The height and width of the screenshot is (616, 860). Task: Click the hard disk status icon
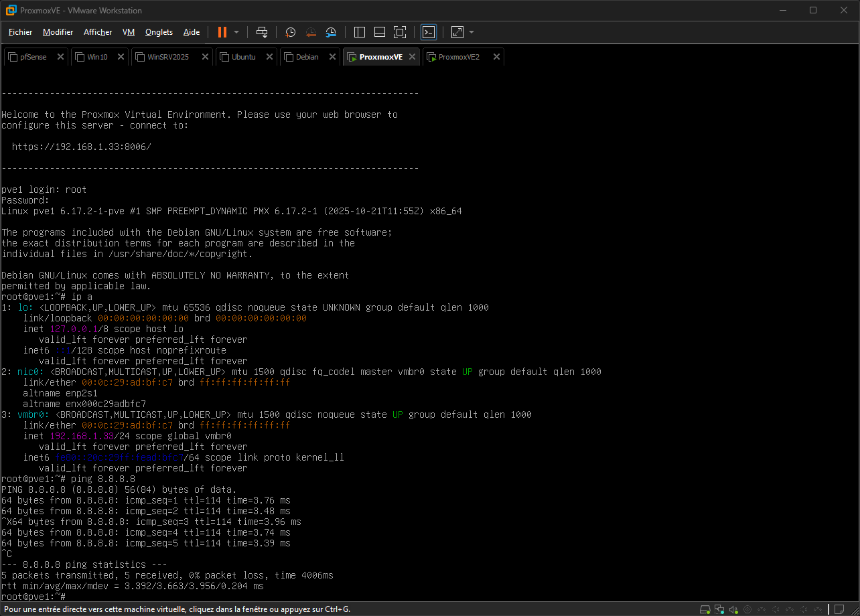[x=705, y=609]
